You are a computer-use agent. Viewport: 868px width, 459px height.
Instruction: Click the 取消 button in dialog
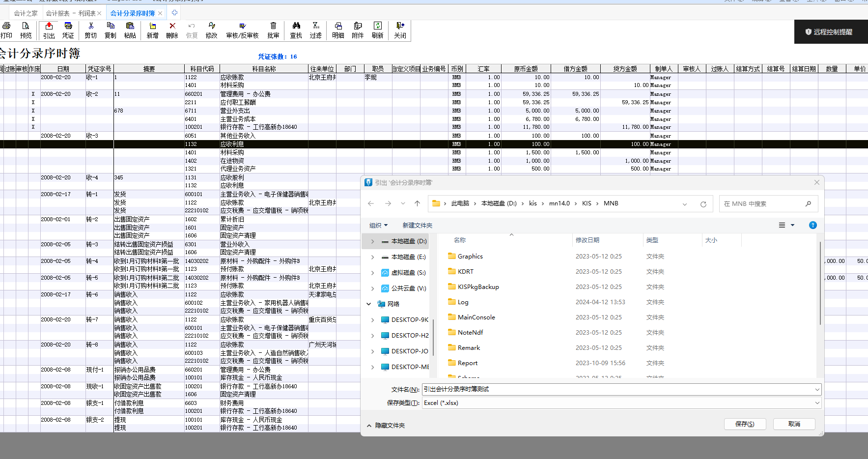pos(794,424)
